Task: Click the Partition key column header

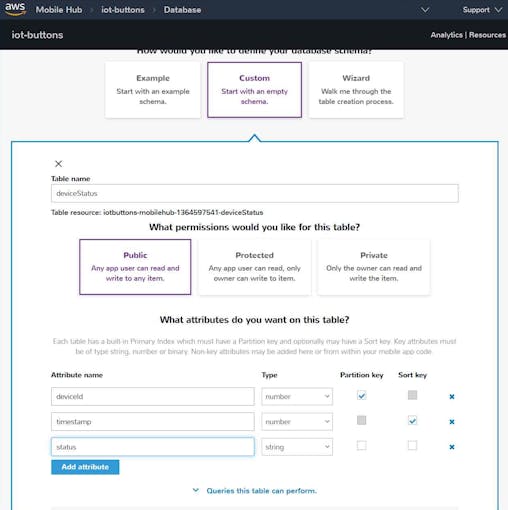Action: click(x=362, y=375)
